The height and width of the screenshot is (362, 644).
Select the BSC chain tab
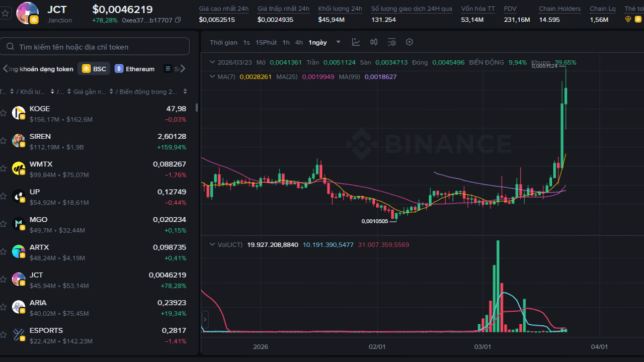point(94,69)
